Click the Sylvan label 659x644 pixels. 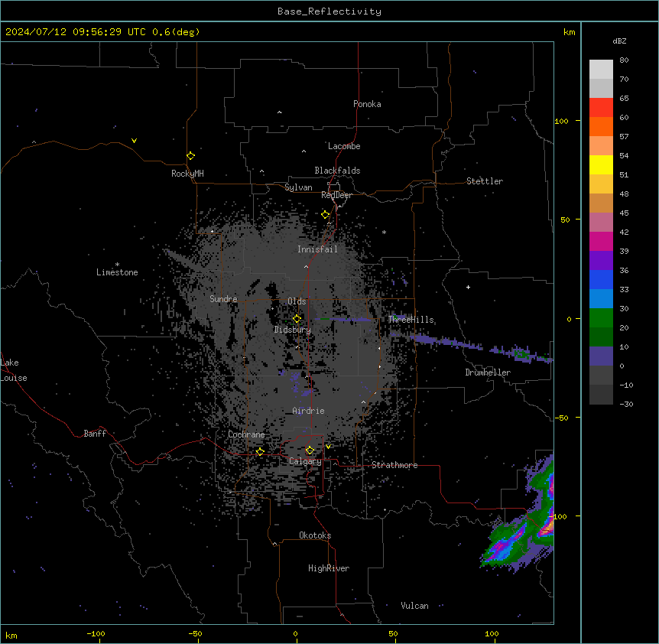[x=298, y=187]
